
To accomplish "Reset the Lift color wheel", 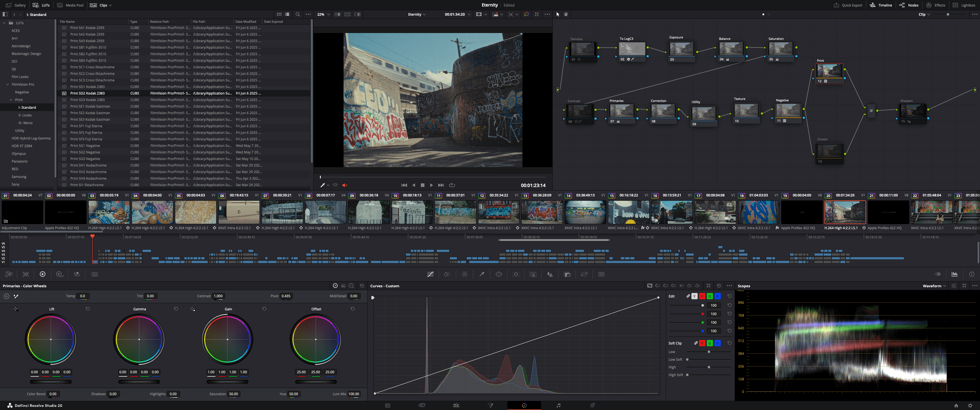I will pyautogui.click(x=88, y=309).
